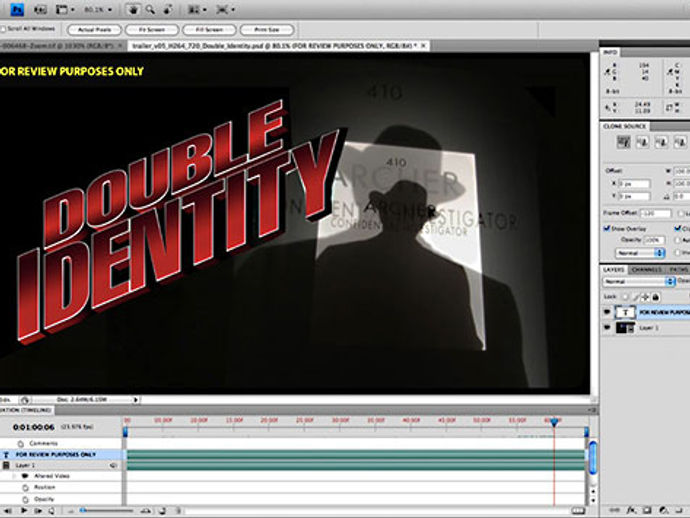Image resolution: width=690 pixels, height=518 pixels.
Task: Open the View Extras dropdown icon
Action: coord(65,9)
